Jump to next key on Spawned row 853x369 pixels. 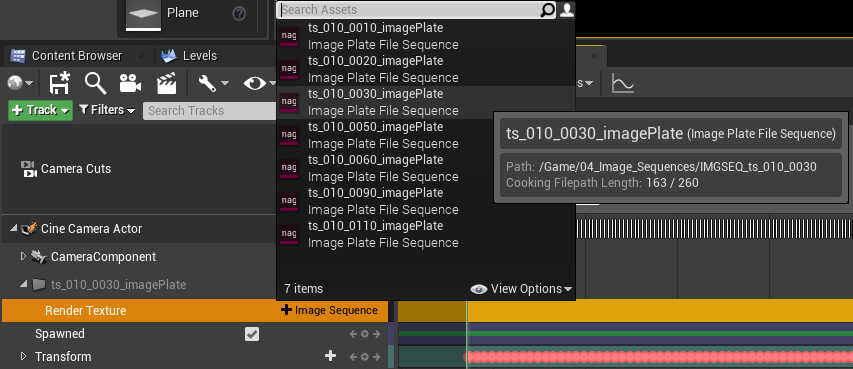pos(376,334)
